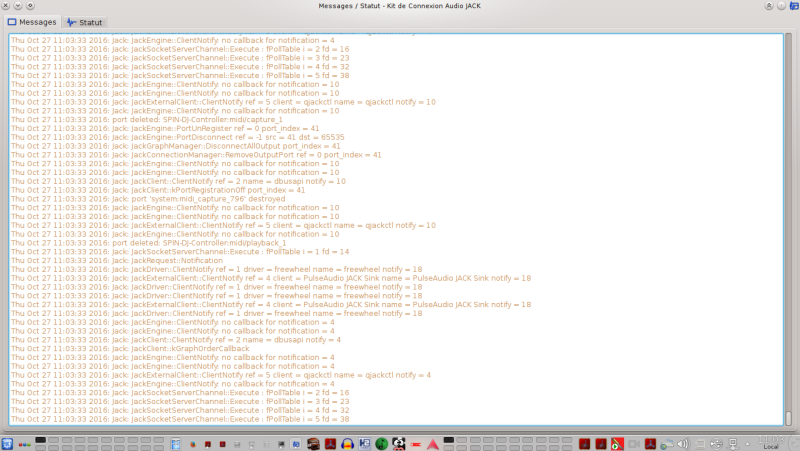Open the clipboard tray icon

(x=700, y=444)
